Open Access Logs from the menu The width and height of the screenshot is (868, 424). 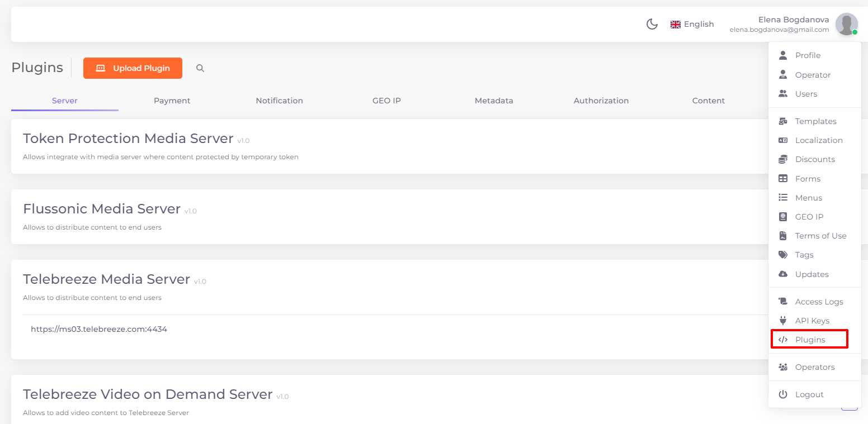coord(815,302)
